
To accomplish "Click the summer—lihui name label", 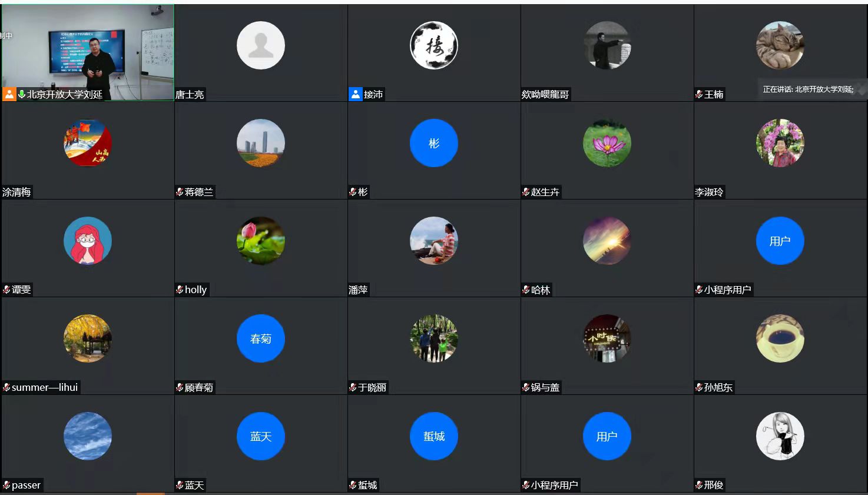I will point(45,387).
